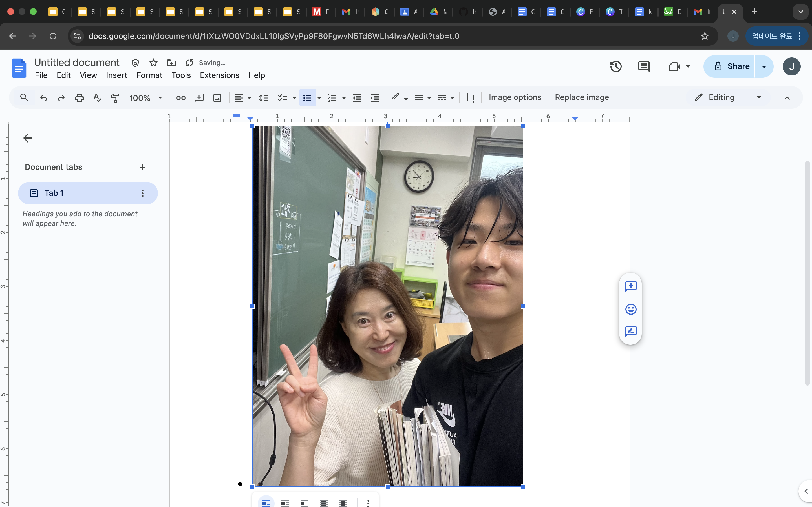Click the insert link icon

(x=181, y=98)
